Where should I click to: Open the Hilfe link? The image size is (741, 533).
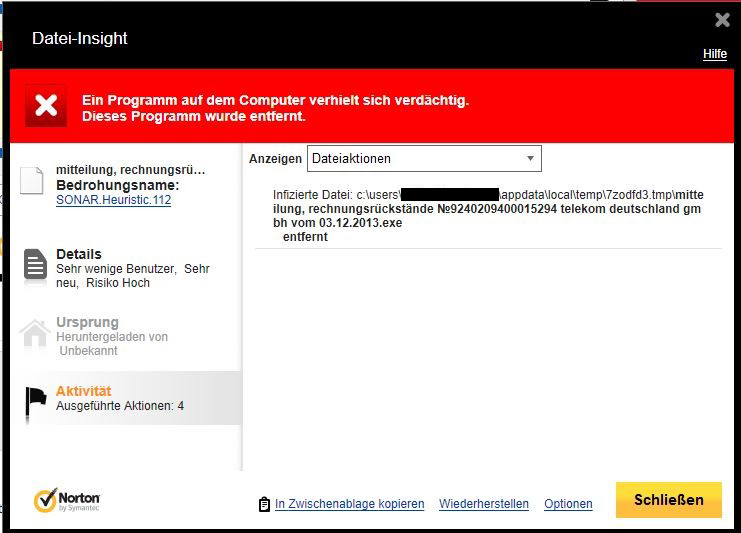coord(715,54)
